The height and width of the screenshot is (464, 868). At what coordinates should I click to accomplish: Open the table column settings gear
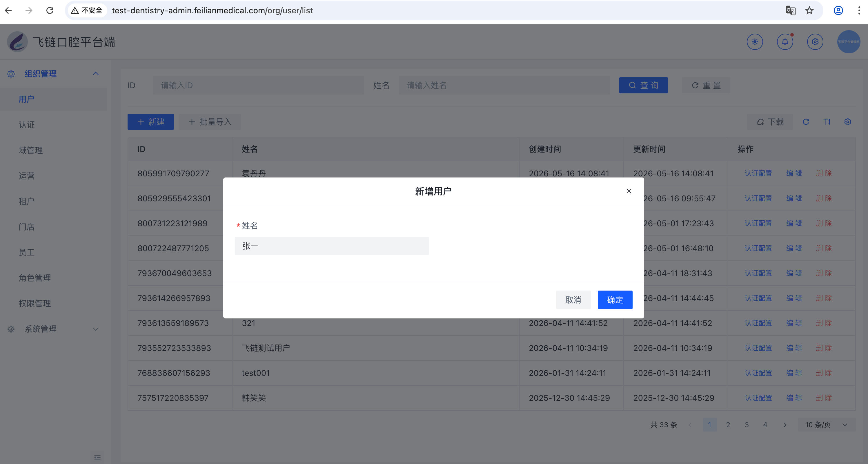tap(848, 122)
